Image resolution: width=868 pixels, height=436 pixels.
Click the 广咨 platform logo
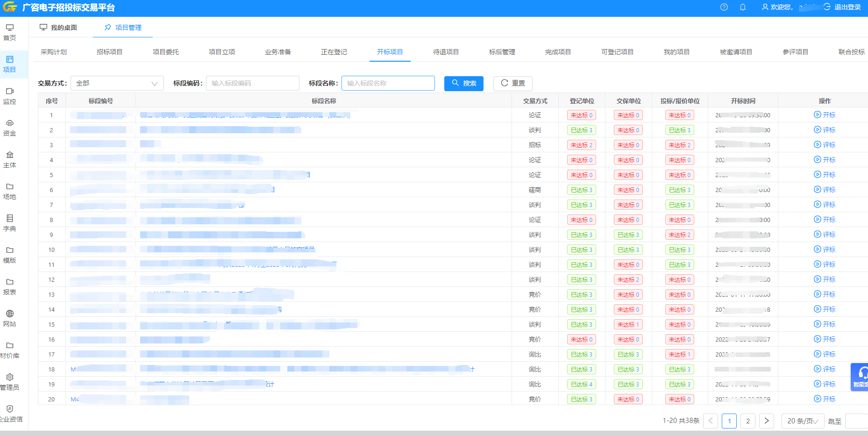(10, 7)
